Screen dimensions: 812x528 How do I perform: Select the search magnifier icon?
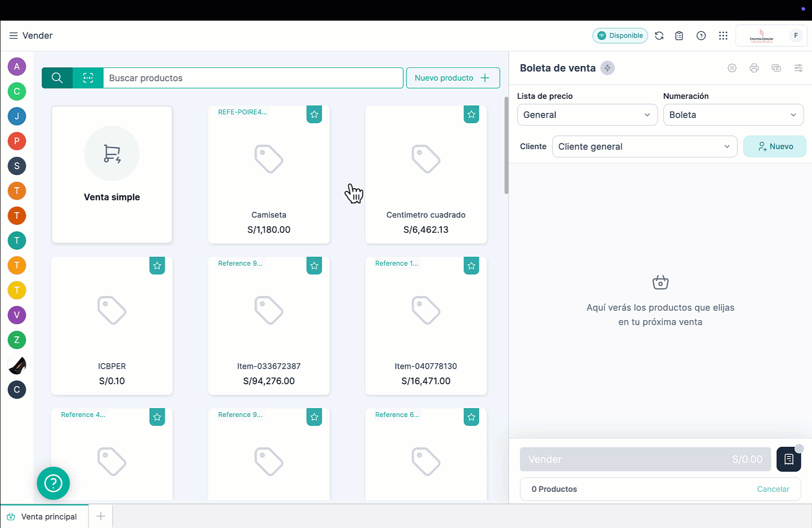57,78
